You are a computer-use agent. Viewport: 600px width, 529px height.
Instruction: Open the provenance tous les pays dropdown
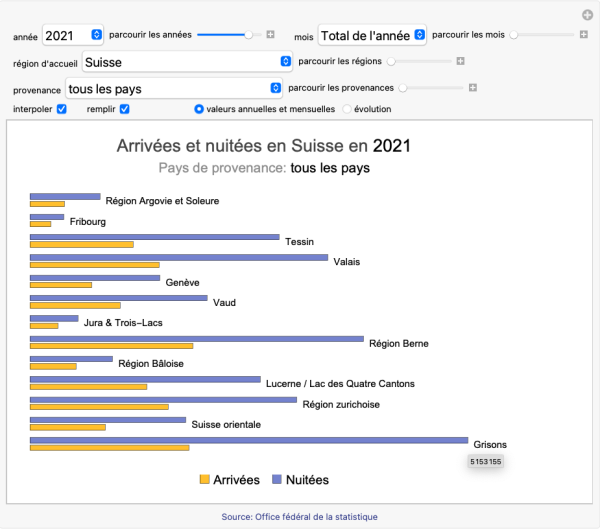[x=174, y=88]
